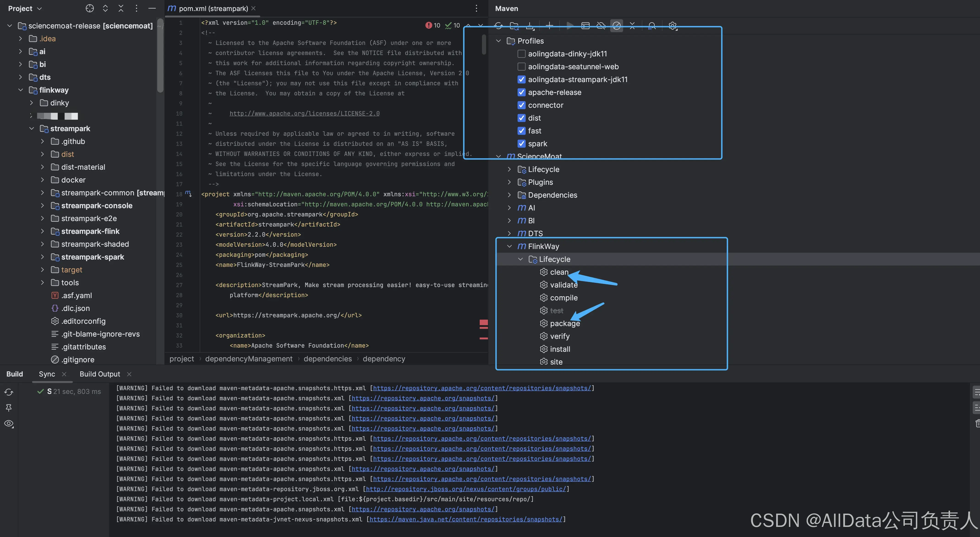
Task: Open Execute Maven Goal icon
Action: (x=586, y=25)
